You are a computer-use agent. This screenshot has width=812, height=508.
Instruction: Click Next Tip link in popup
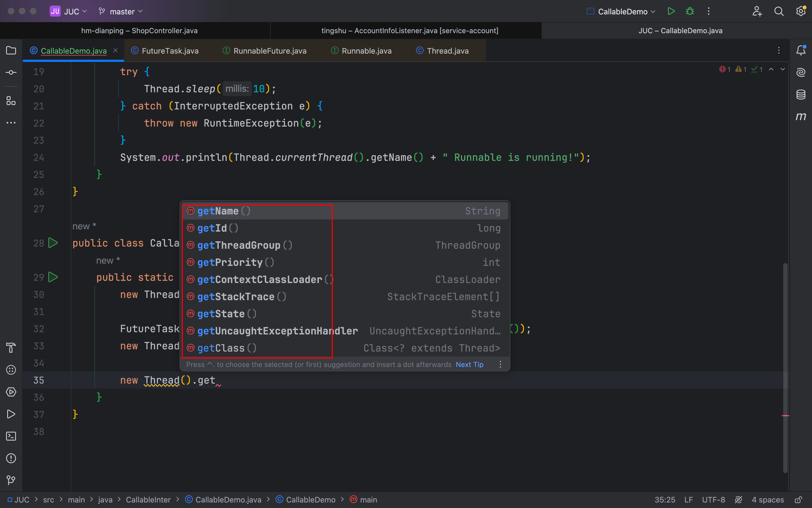click(x=469, y=365)
